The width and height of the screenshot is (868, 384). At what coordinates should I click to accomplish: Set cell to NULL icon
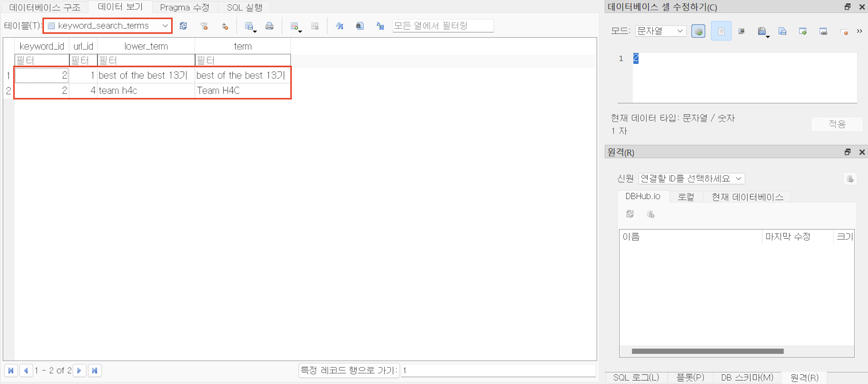coord(843,31)
